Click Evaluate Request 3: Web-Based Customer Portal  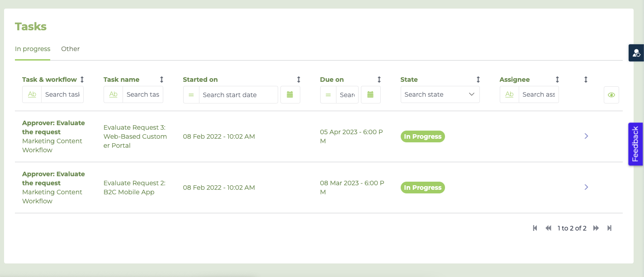pyautogui.click(x=135, y=136)
